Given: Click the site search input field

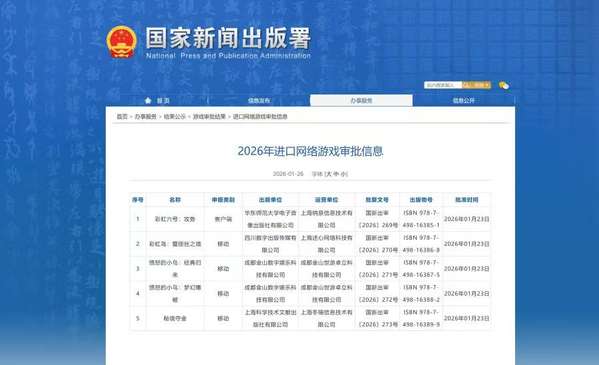Looking at the screenshot, I should 443,85.
